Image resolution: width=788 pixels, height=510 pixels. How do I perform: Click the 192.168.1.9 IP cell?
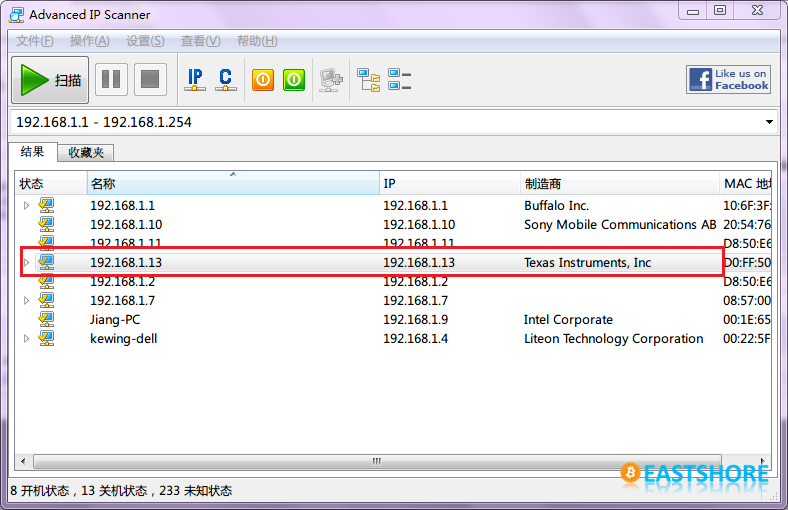(416, 320)
